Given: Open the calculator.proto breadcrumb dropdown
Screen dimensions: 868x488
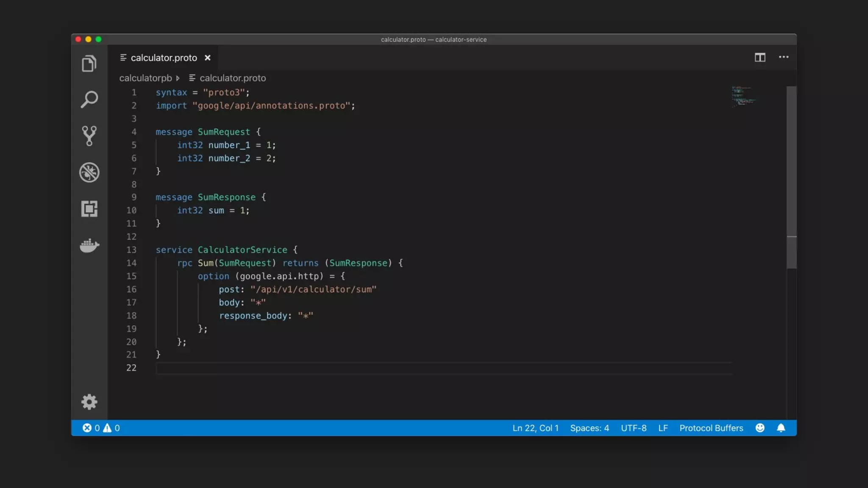Looking at the screenshot, I should [232, 78].
